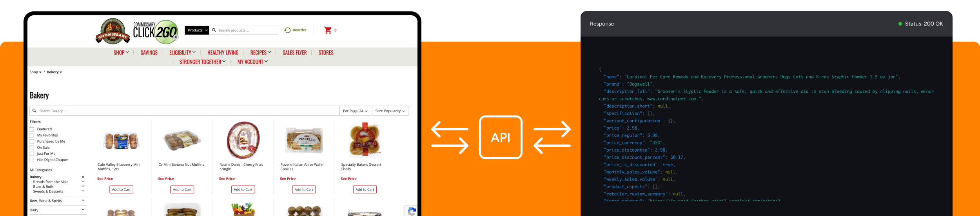Click the Reorder circular arrow icon
This screenshot has width=980, height=216.
tap(287, 30)
